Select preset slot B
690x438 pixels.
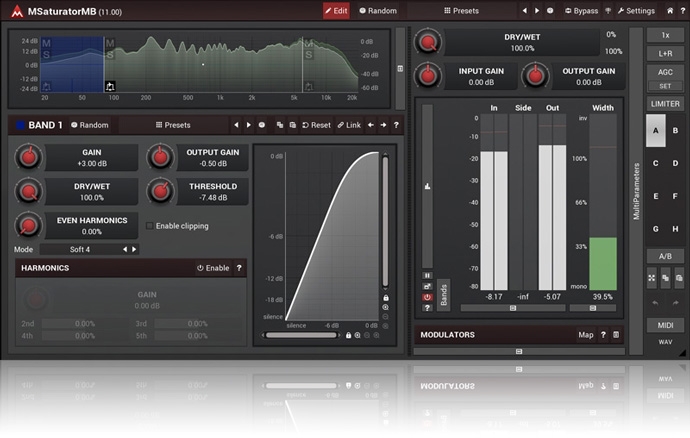point(676,130)
